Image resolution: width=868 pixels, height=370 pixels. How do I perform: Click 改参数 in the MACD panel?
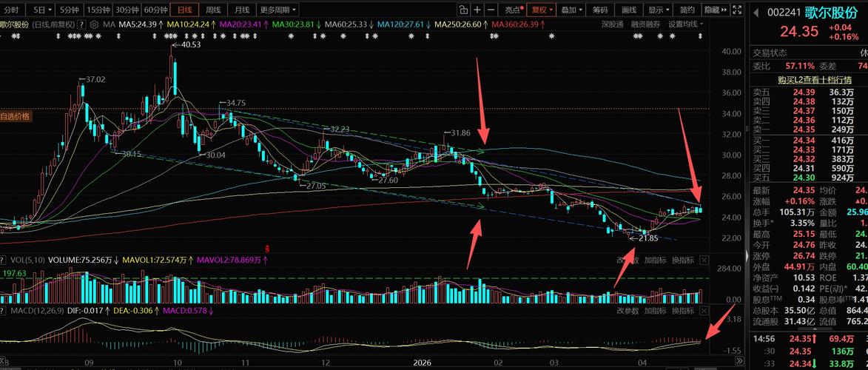pyautogui.click(x=628, y=311)
